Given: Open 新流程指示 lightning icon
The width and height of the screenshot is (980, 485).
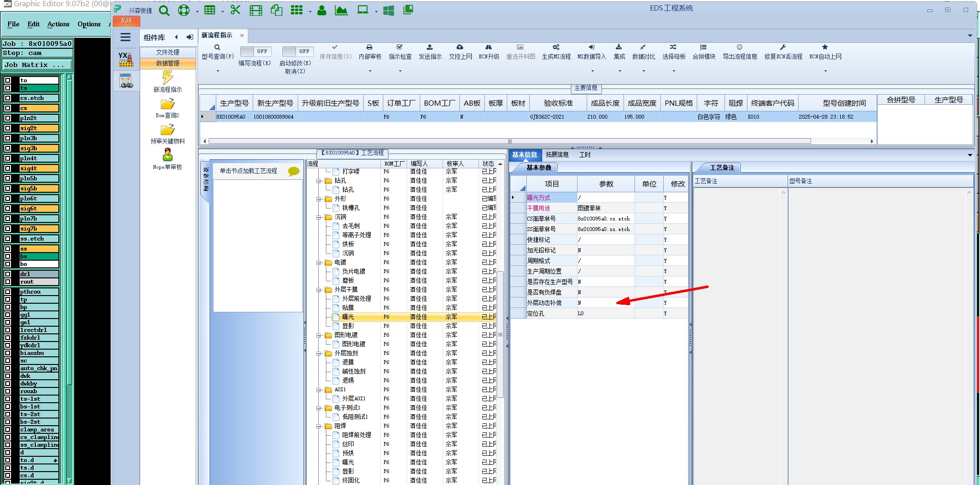Looking at the screenshot, I should click(167, 77).
